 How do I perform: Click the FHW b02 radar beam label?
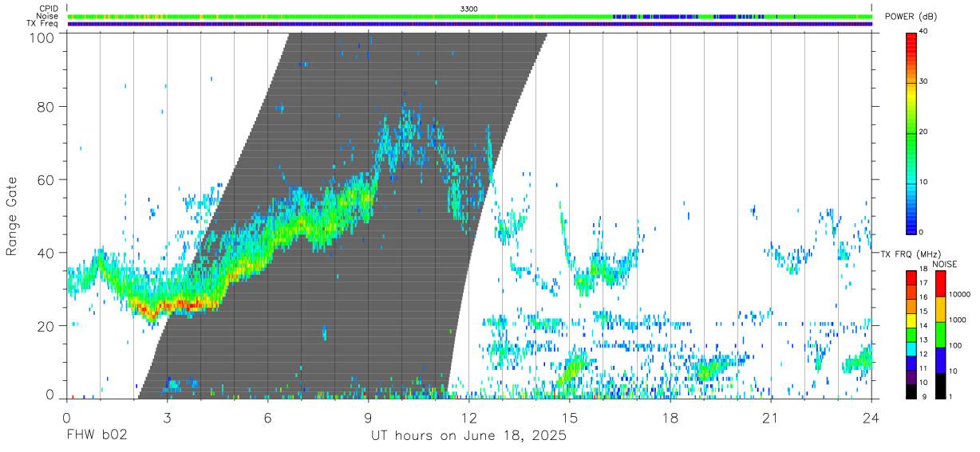(x=97, y=435)
